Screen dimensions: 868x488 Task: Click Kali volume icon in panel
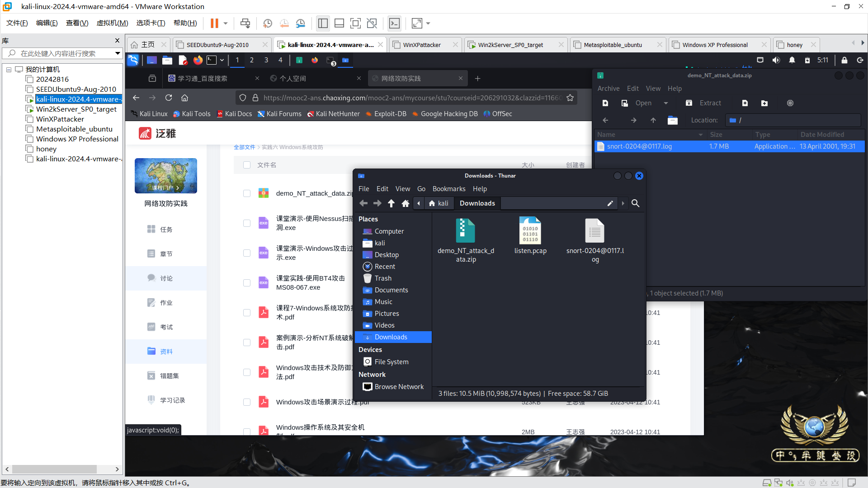coord(776,60)
